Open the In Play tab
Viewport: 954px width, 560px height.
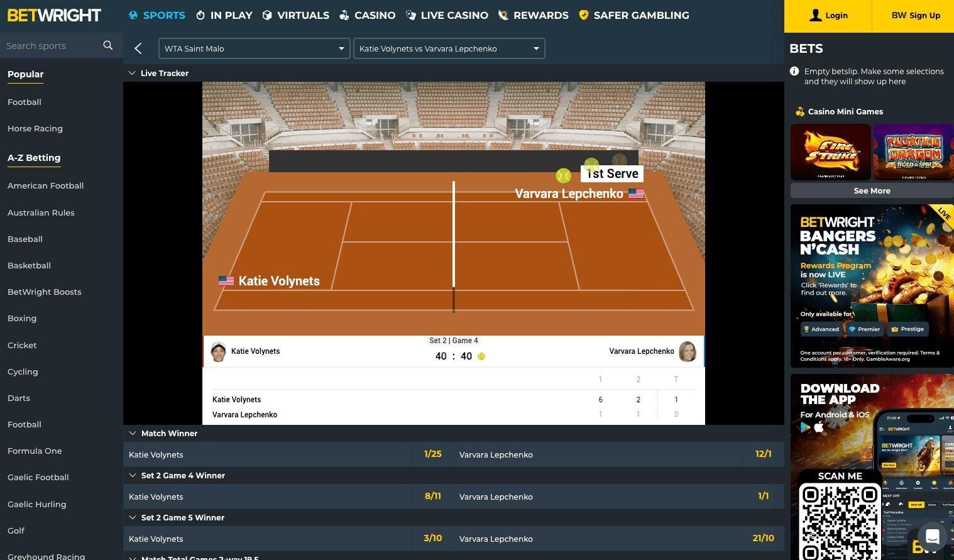coord(224,15)
